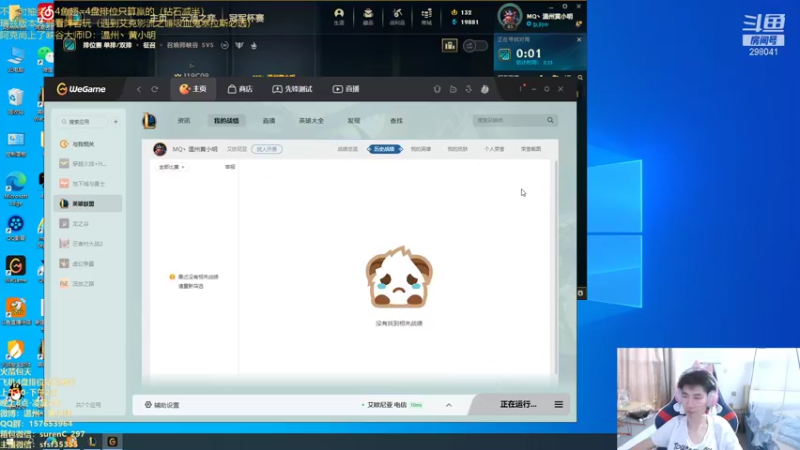Screen dimensions: 800x450
Task: Click the folder-shaped icon in WeGame's top bar
Action: click(x=453, y=89)
